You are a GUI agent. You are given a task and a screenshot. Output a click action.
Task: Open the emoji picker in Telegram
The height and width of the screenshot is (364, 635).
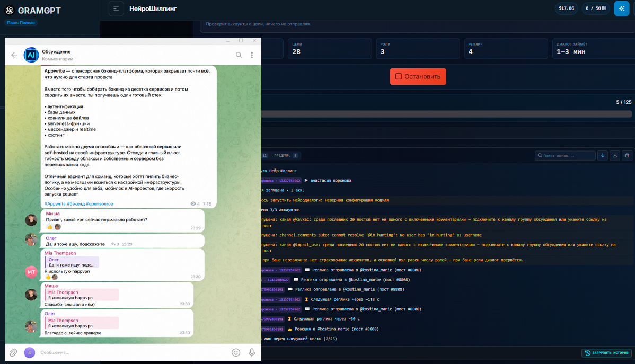pyautogui.click(x=236, y=353)
